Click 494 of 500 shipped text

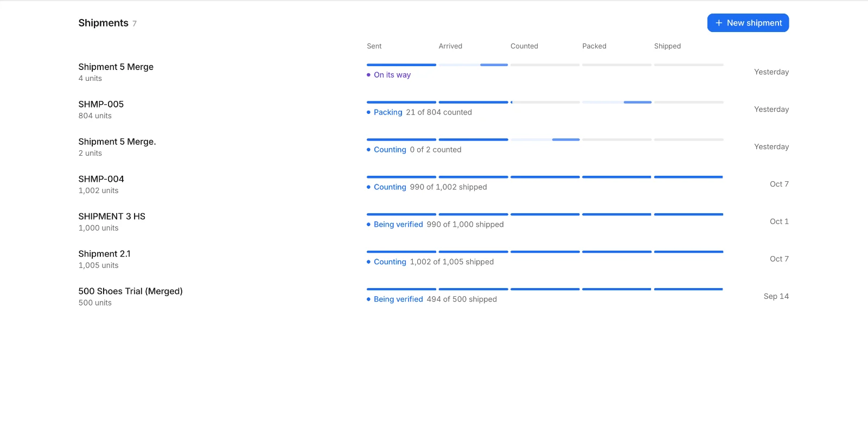point(462,299)
